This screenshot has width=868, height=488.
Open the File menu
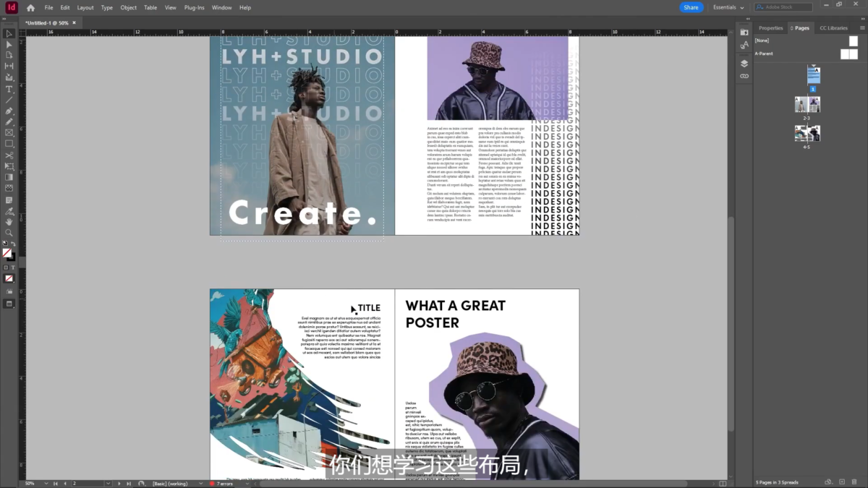(48, 7)
